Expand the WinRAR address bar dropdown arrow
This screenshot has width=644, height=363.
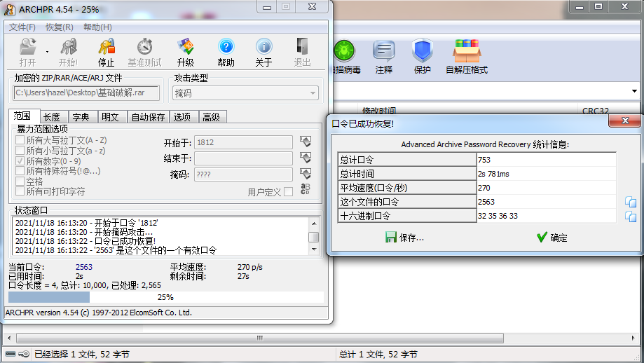point(634,91)
